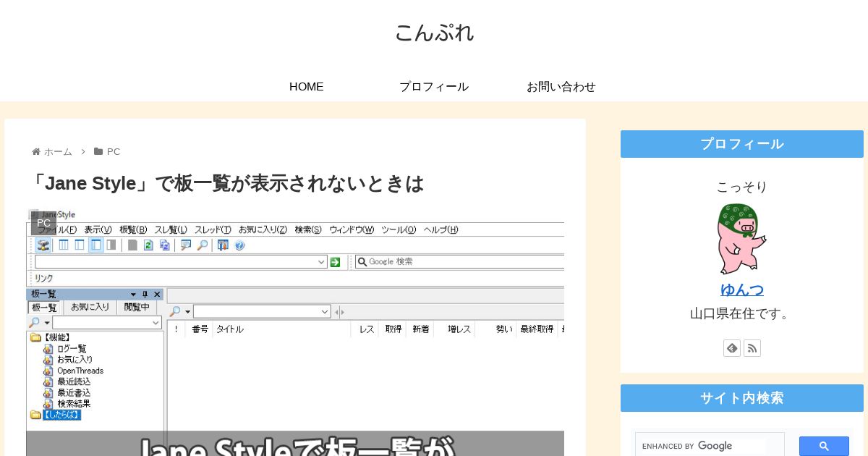868x456 pixels.
Task: Open the thread list search combo dropdown
Action: click(325, 312)
